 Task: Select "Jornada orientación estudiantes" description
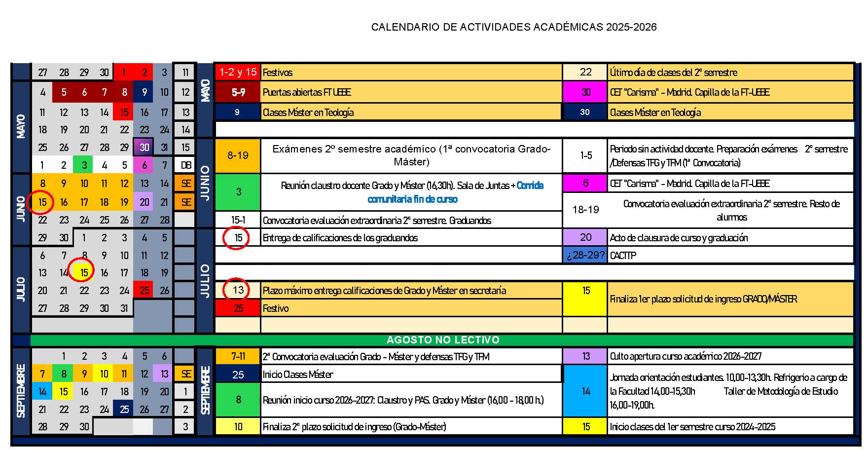pyautogui.click(x=728, y=391)
